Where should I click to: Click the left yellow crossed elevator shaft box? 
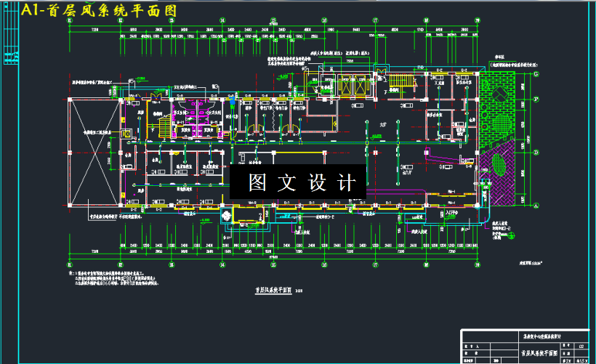tap(345, 86)
